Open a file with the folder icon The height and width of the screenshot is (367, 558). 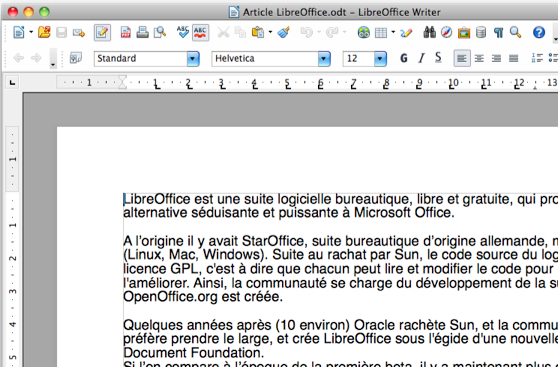pyautogui.click(x=44, y=33)
